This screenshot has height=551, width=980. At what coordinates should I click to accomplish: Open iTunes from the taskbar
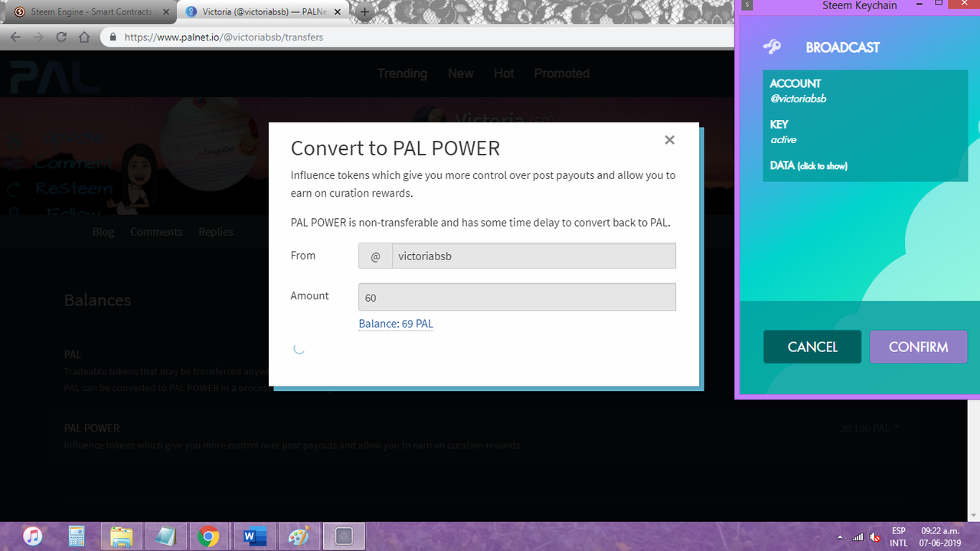tap(32, 536)
